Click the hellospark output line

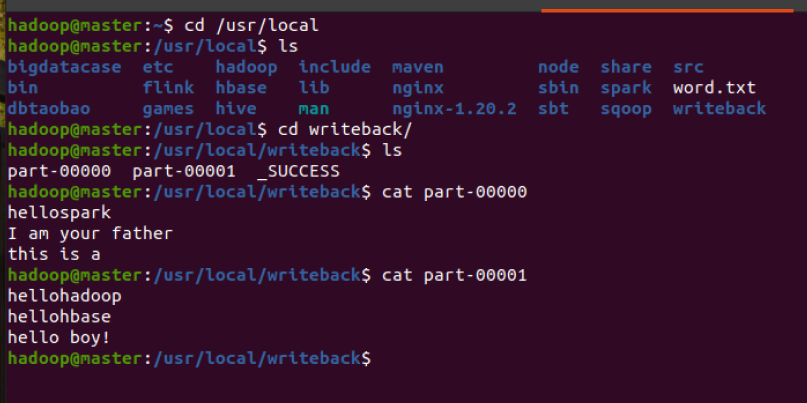tap(58, 212)
